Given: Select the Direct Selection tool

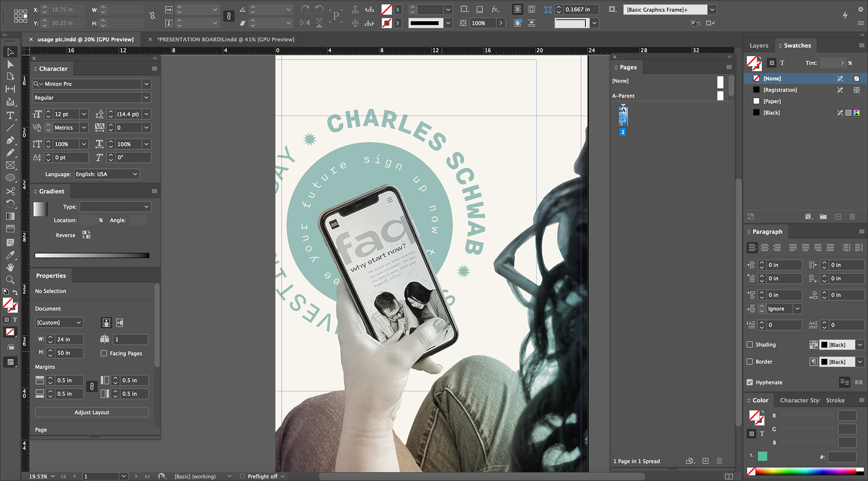Looking at the screenshot, I should tap(10, 64).
